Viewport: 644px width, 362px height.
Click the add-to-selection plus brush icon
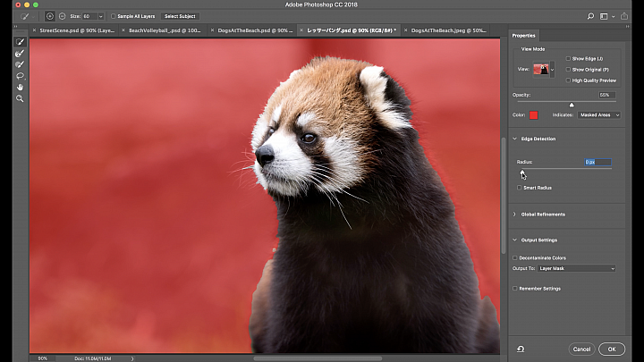[x=50, y=16]
